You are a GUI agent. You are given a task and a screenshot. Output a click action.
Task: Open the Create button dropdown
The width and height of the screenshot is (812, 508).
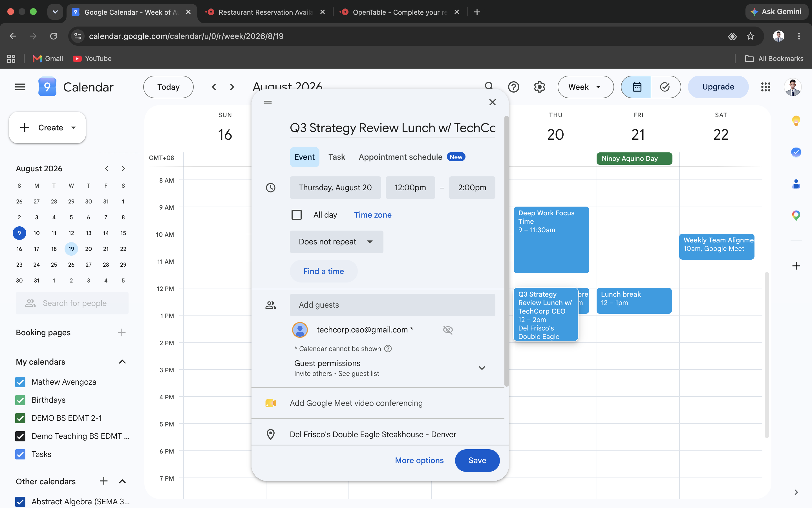point(74,128)
